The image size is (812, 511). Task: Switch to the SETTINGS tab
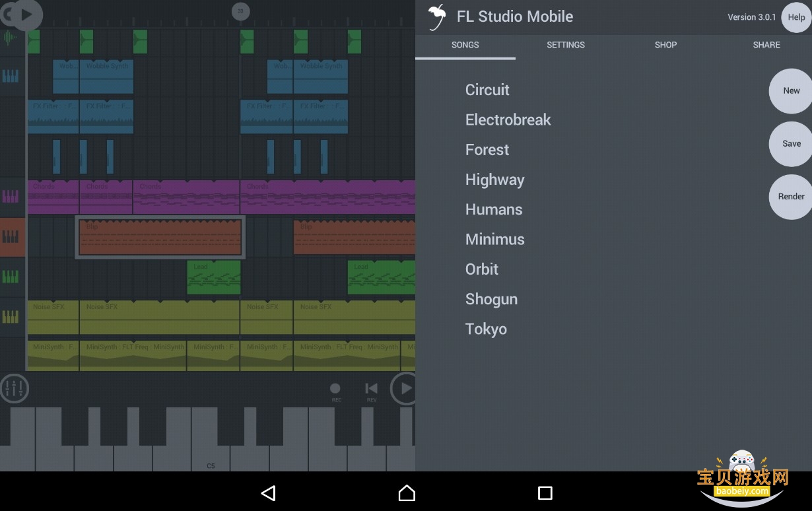(x=566, y=45)
